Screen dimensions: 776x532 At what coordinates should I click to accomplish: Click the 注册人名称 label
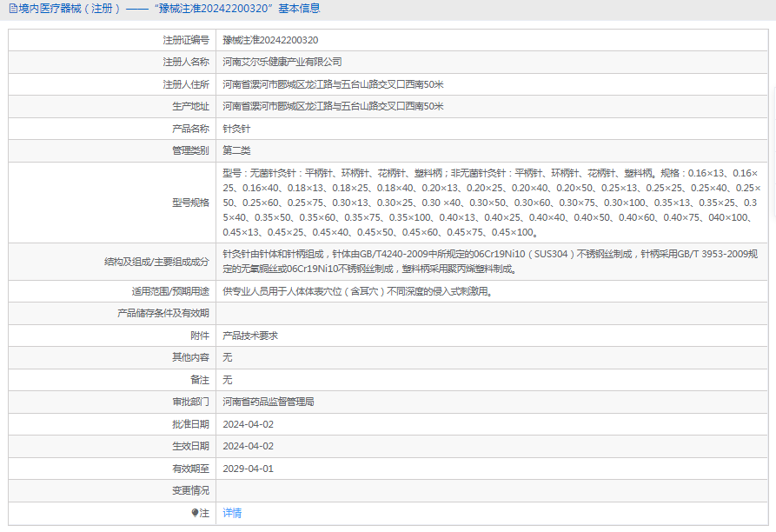click(x=186, y=62)
